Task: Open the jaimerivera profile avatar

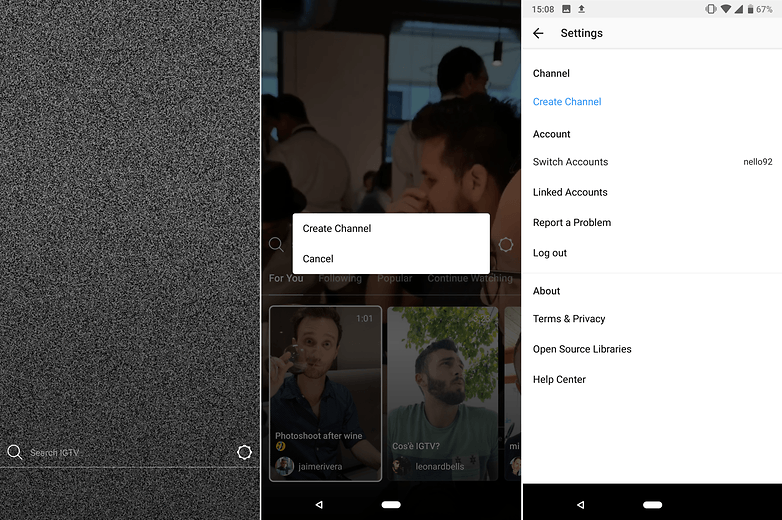Action: [284, 467]
